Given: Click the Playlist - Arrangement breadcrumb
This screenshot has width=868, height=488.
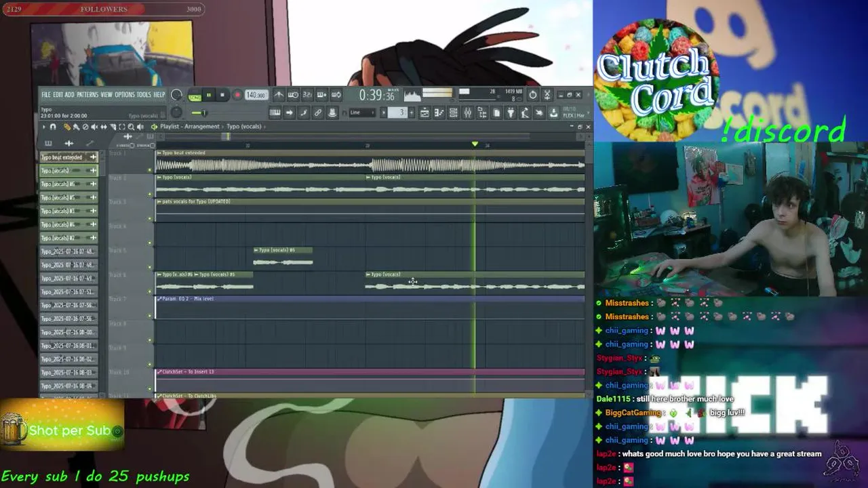Looking at the screenshot, I should coord(190,127).
